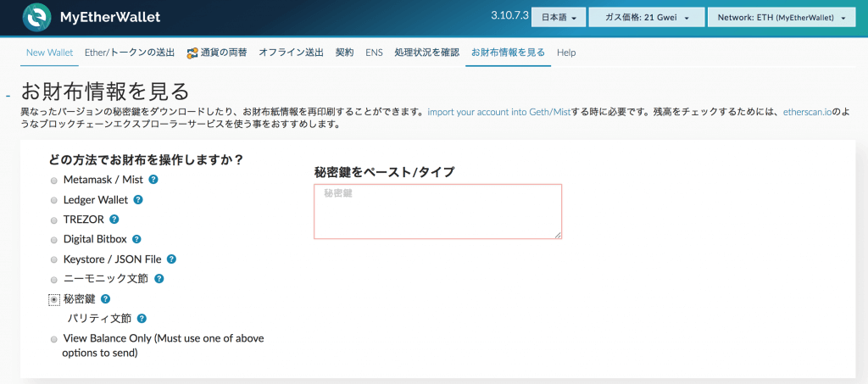Follow the etherscan.io link
This screenshot has height=384, width=868.
pyautogui.click(x=808, y=113)
